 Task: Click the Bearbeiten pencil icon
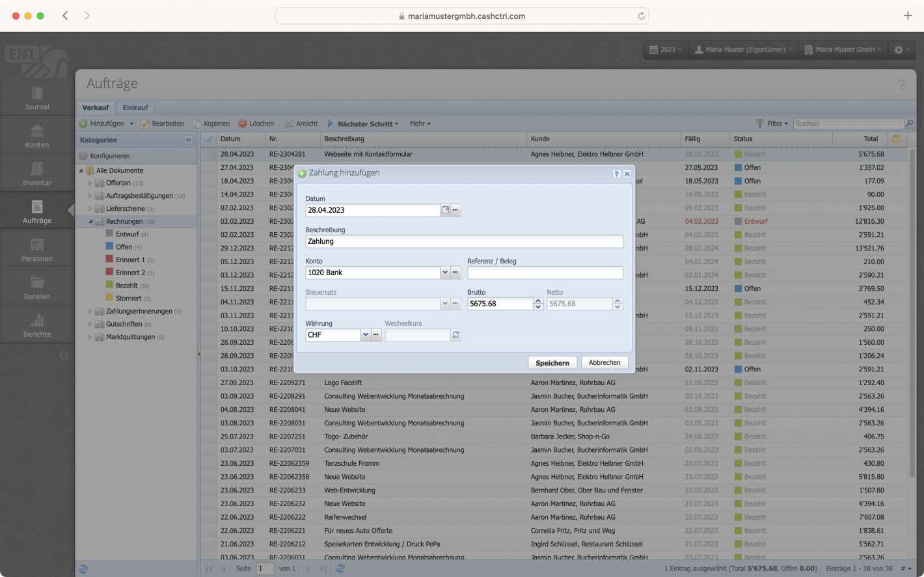click(144, 123)
